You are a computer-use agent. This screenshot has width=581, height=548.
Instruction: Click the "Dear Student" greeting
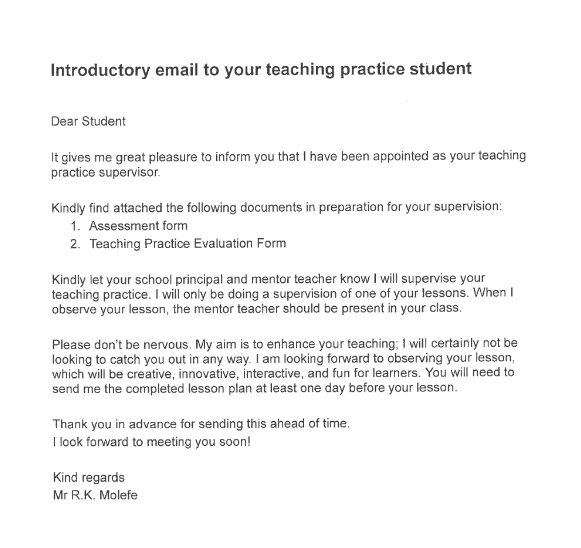click(88, 121)
